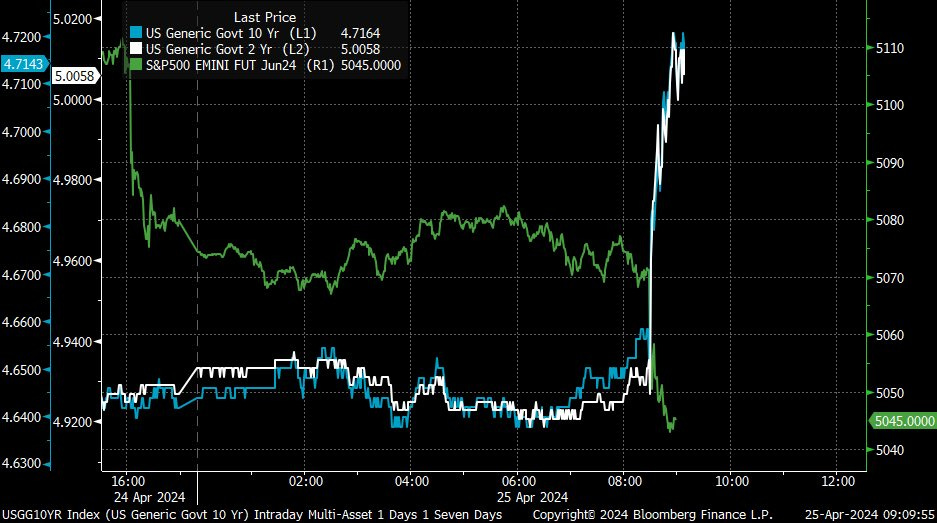This screenshot has width=937, height=523.
Task: Click the 12:00 time label on x-axis
Action: pyautogui.click(x=837, y=480)
